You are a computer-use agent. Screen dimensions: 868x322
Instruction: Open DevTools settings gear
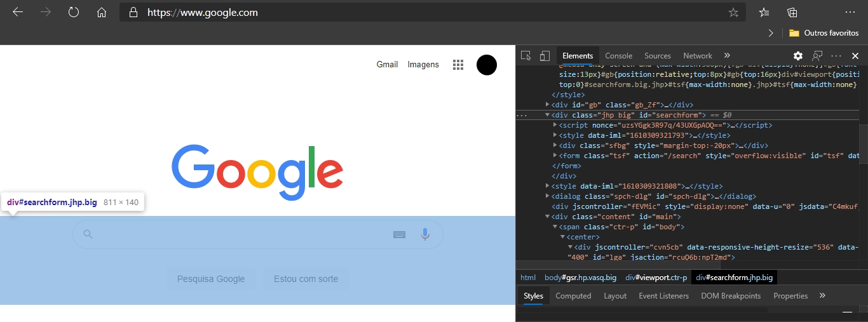[798, 56]
